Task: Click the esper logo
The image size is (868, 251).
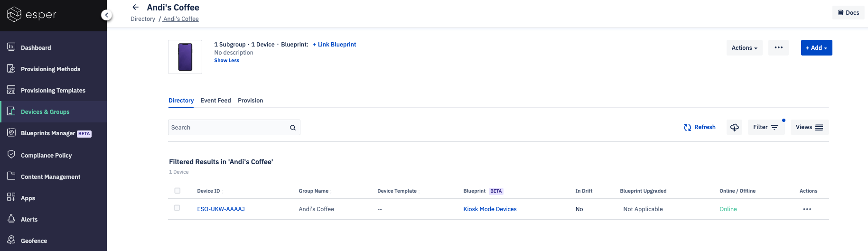Action: tap(31, 15)
